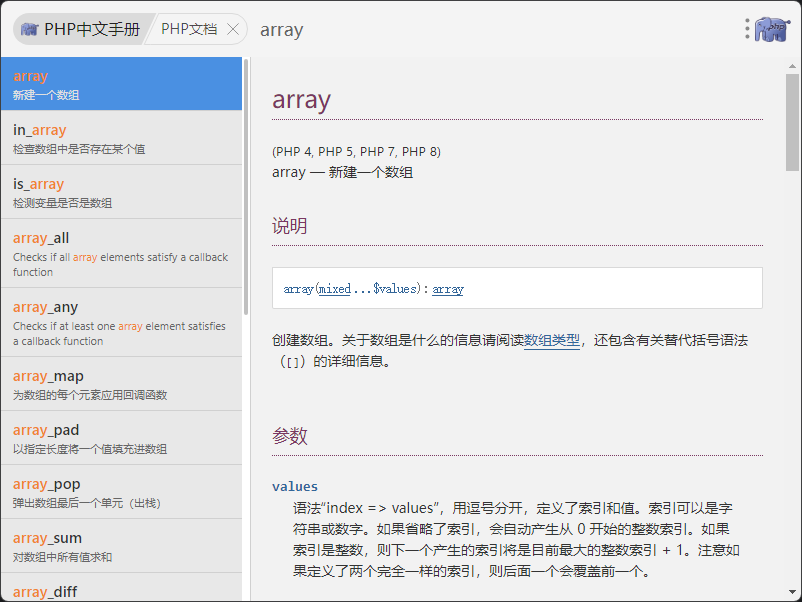
Task: Switch to the PHP文档 tab
Action: tap(189, 29)
